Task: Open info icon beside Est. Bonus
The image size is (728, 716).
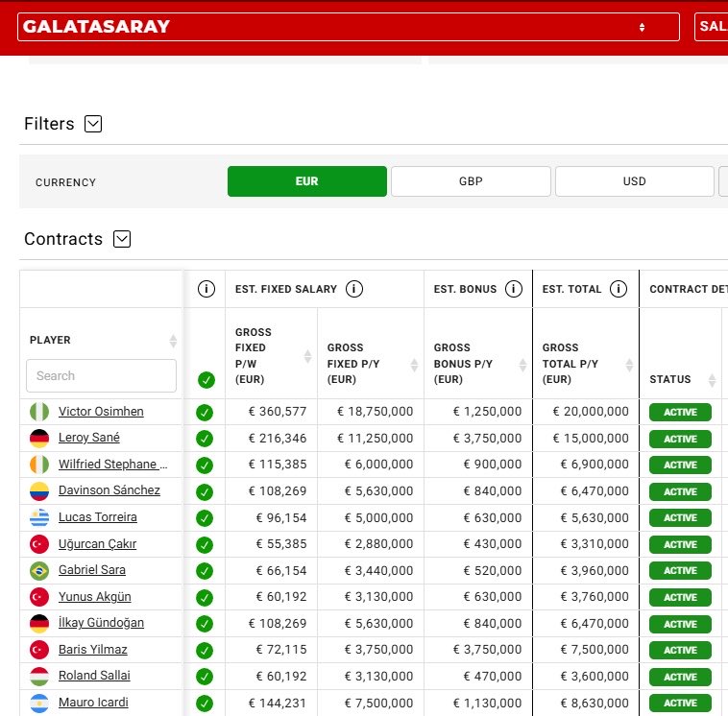Action: click(x=514, y=289)
